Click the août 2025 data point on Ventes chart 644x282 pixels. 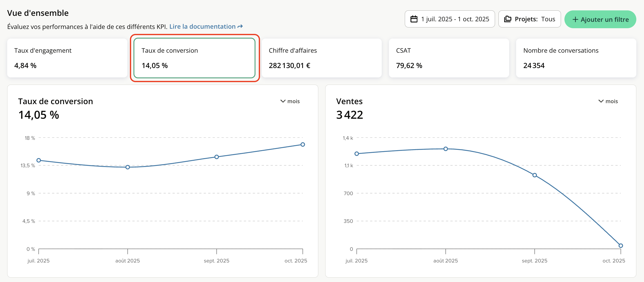[x=445, y=149]
